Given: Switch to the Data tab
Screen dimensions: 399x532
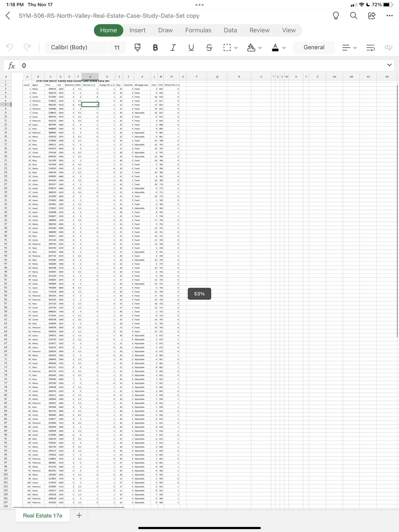Looking at the screenshot, I should (230, 30).
